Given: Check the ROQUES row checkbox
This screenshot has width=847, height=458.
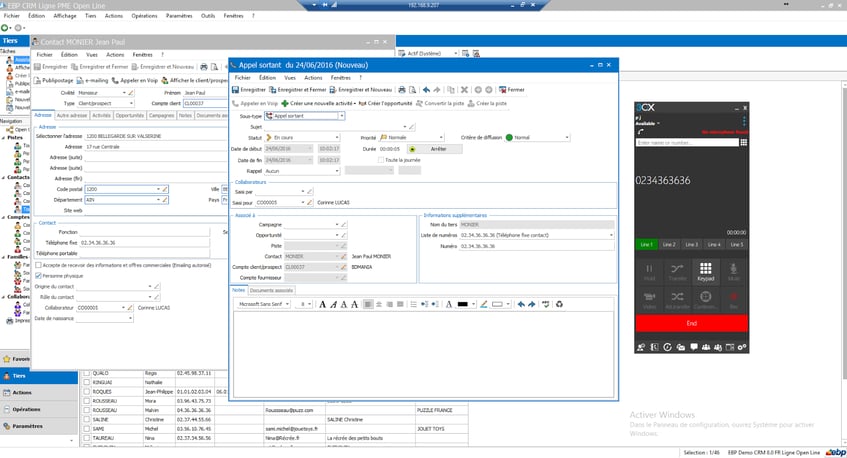Looking at the screenshot, I should tap(86, 392).
